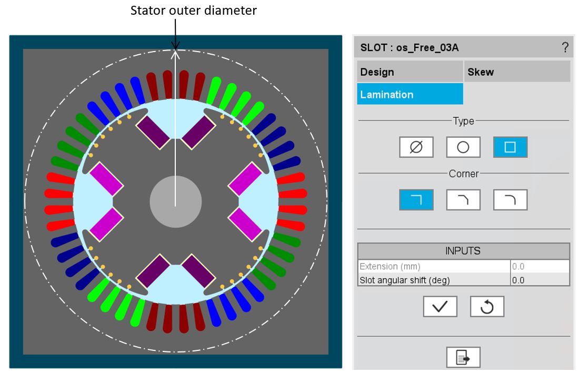Select the Lamination tab
Image resolution: width=588 pixels, height=383 pixels.
click(410, 95)
